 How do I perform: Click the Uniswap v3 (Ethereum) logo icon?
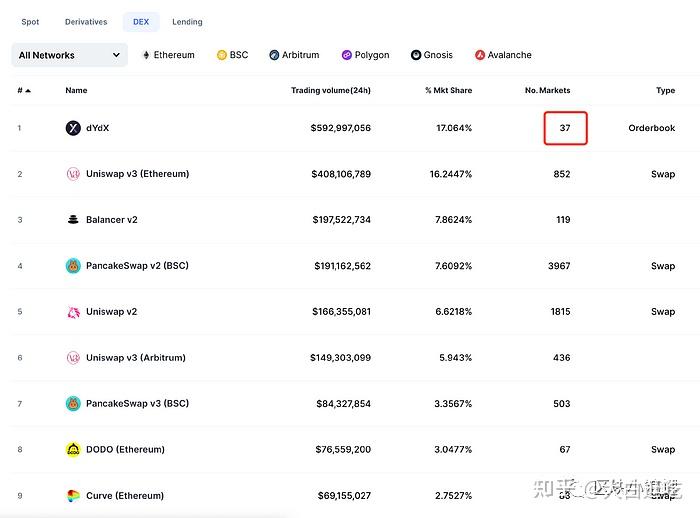pos(73,174)
